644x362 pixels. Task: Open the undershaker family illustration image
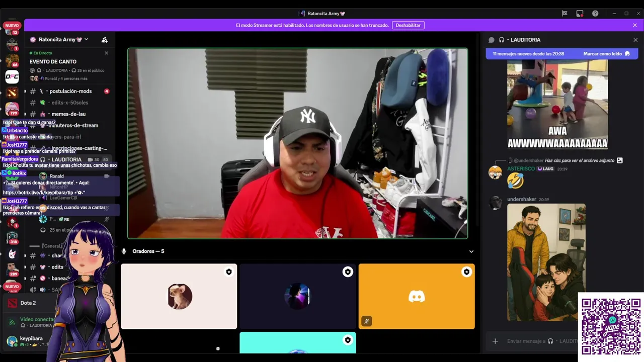point(546,262)
